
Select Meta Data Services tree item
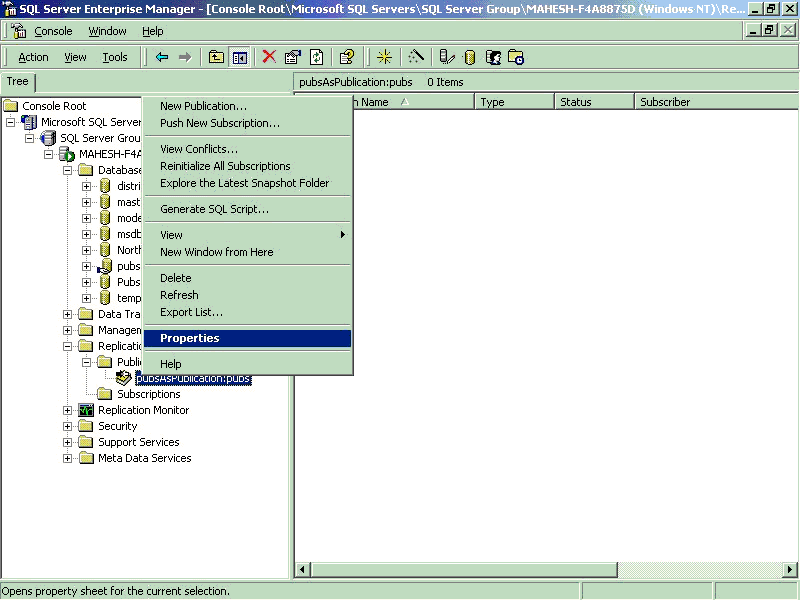(x=144, y=458)
